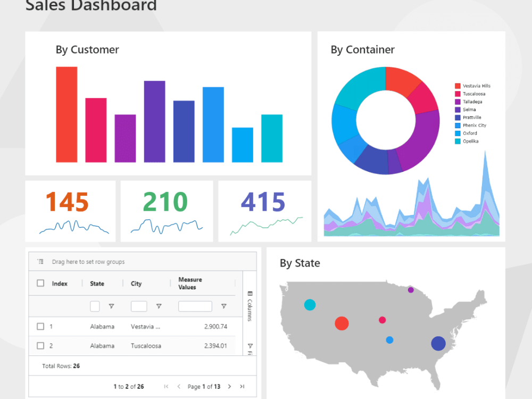Check the checkbox for row 2 Tuscaloosa
532x399 pixels.
coord(40,346)
